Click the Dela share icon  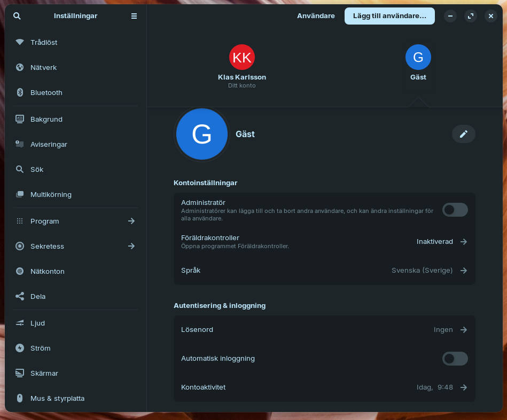(x=20, y=296)
